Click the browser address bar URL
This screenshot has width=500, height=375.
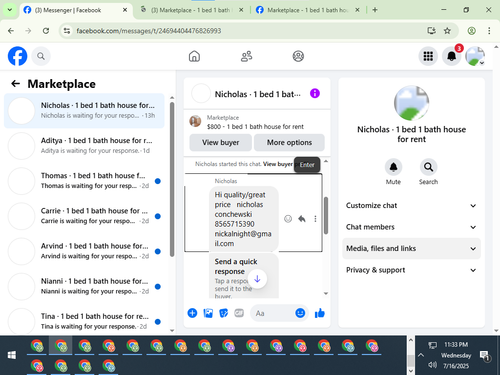tap(149, 31)
